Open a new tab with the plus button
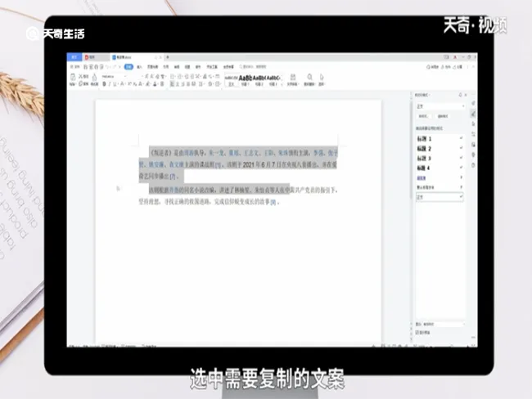Screen dimensions: 532x399 coord(167,57)
